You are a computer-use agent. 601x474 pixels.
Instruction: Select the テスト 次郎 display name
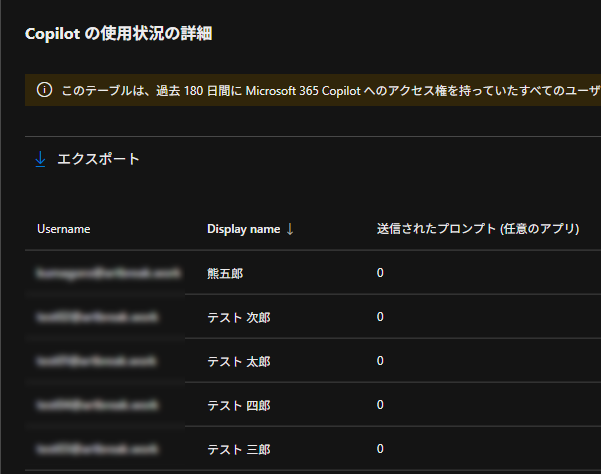(x=238, y=317)
